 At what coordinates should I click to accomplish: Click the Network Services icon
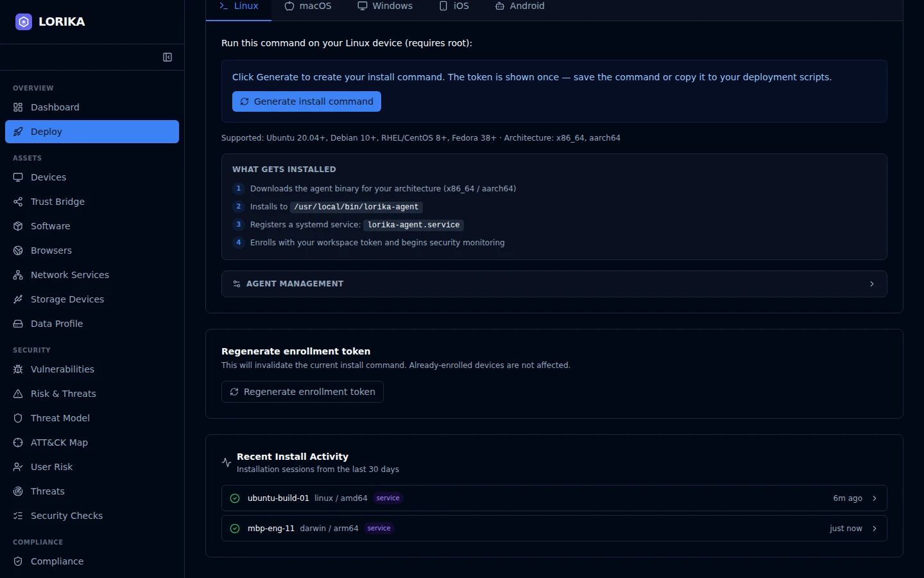click(x=18, y=275)
